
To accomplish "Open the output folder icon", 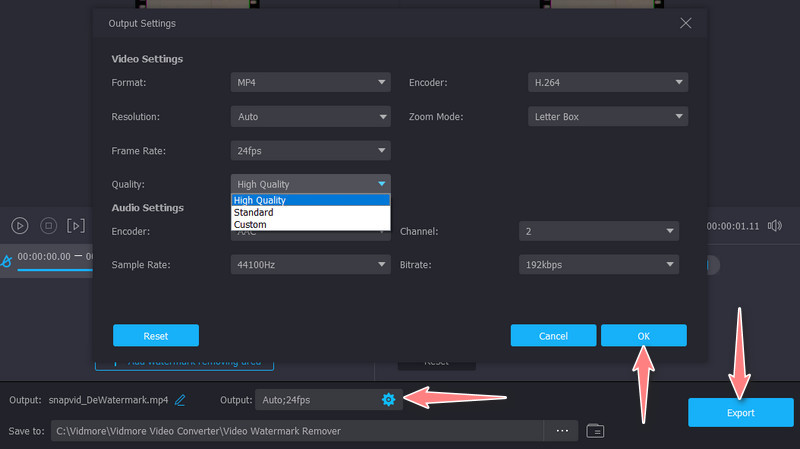I will (x=596, y=431).
